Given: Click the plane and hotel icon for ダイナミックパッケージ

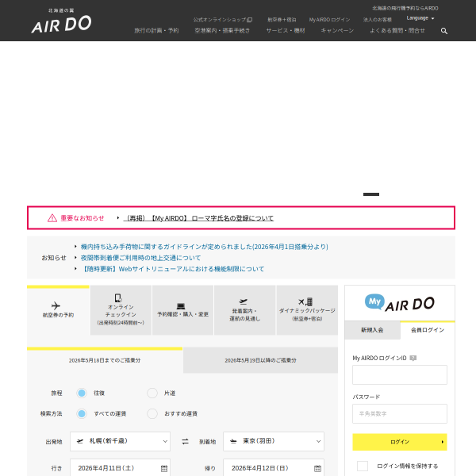Looking at the screenshot, I should (x=305, y=301).
